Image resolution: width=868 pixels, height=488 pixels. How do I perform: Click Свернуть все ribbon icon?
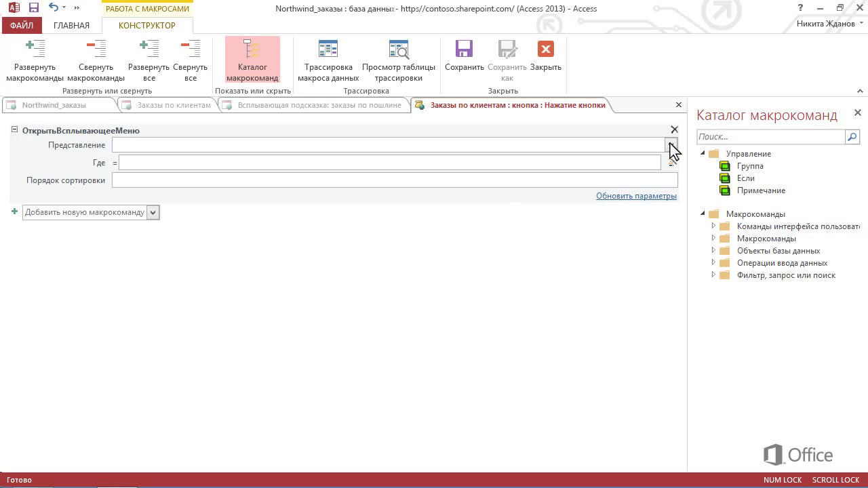point(191,60)
